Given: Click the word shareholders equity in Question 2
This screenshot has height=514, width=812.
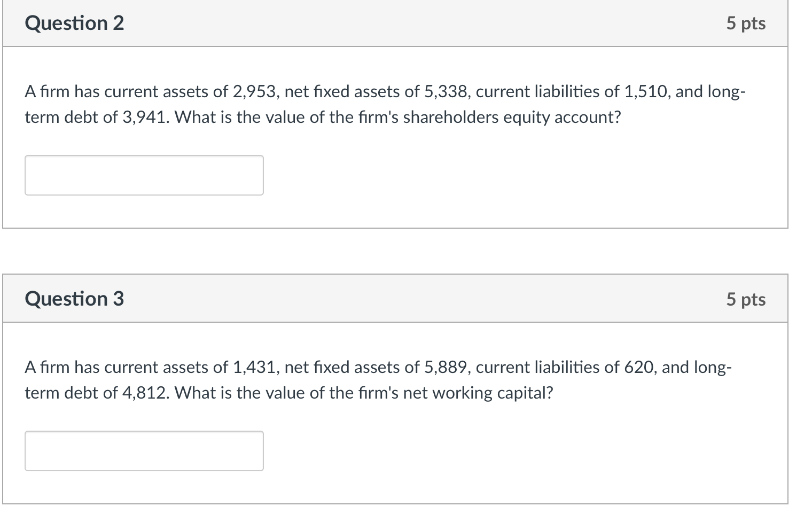Looking at the screenshot, I should (x=450, y=117).
